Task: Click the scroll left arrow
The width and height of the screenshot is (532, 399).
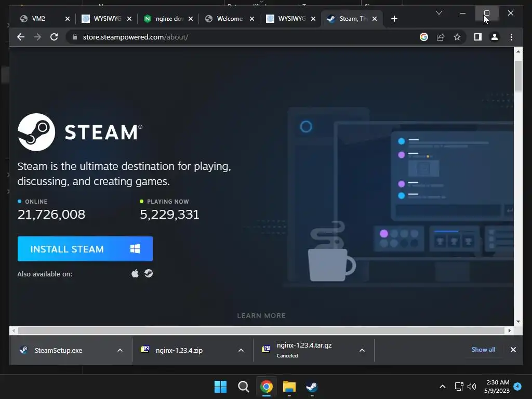Action: (13, 330)
